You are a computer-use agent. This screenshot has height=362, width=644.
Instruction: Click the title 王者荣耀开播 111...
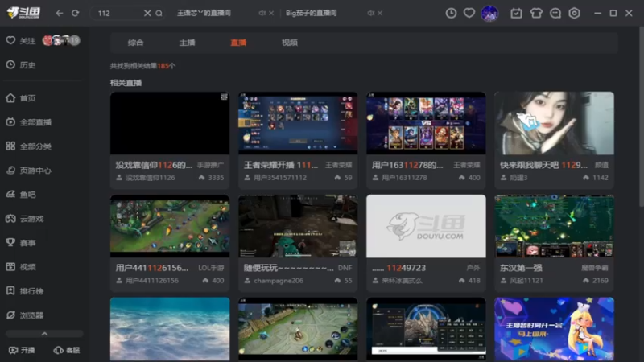coord(281,165)
